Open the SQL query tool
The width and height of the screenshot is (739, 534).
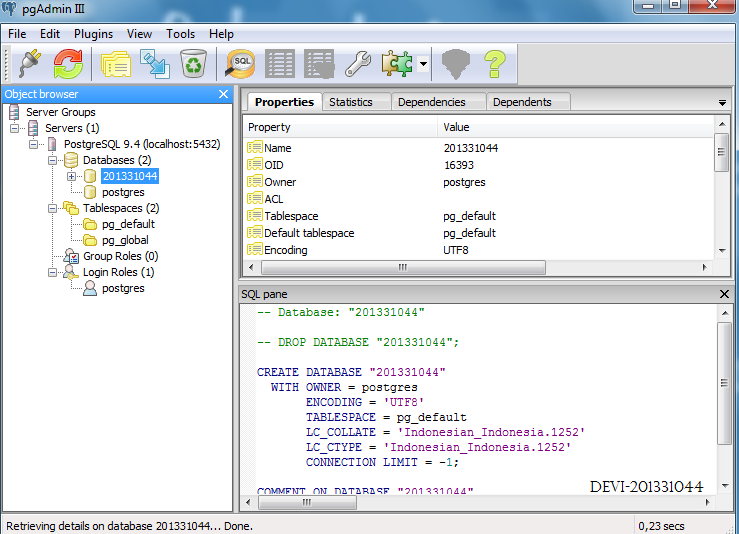(241, 64)
